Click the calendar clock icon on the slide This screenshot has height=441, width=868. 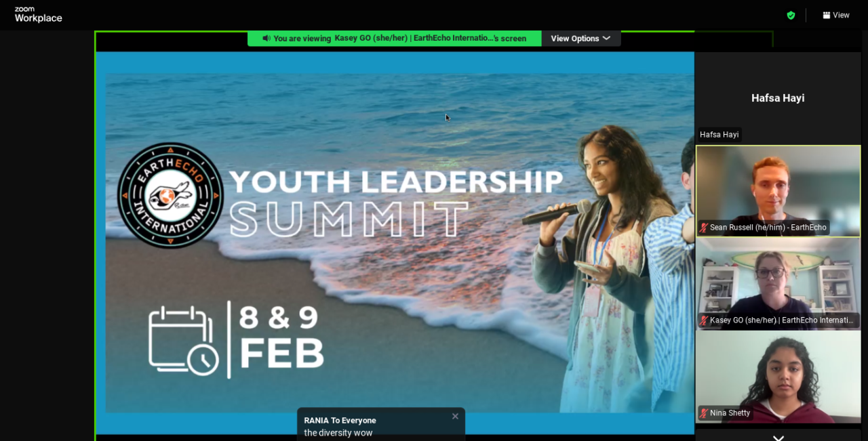click(183, 340)
